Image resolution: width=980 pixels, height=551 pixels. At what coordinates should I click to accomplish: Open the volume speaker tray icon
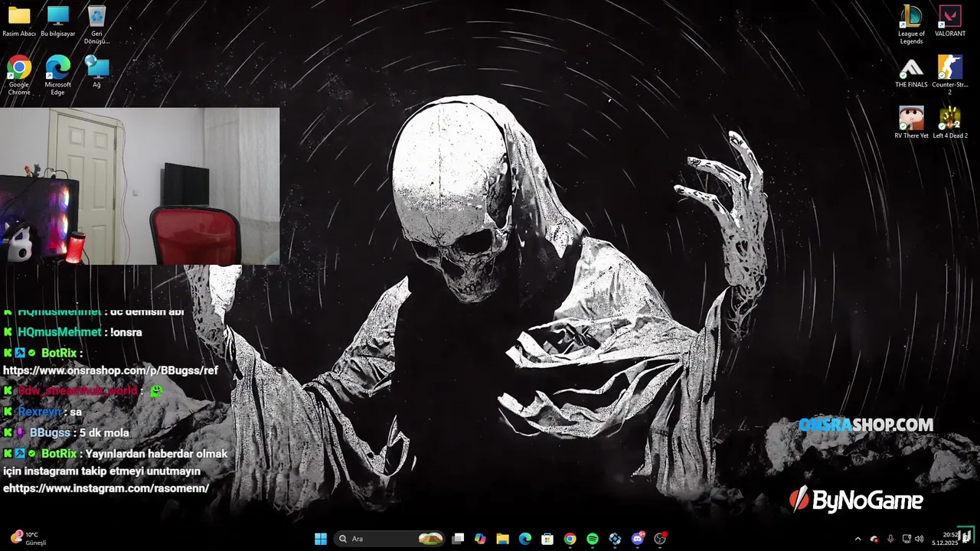click(x=920, y=539)
